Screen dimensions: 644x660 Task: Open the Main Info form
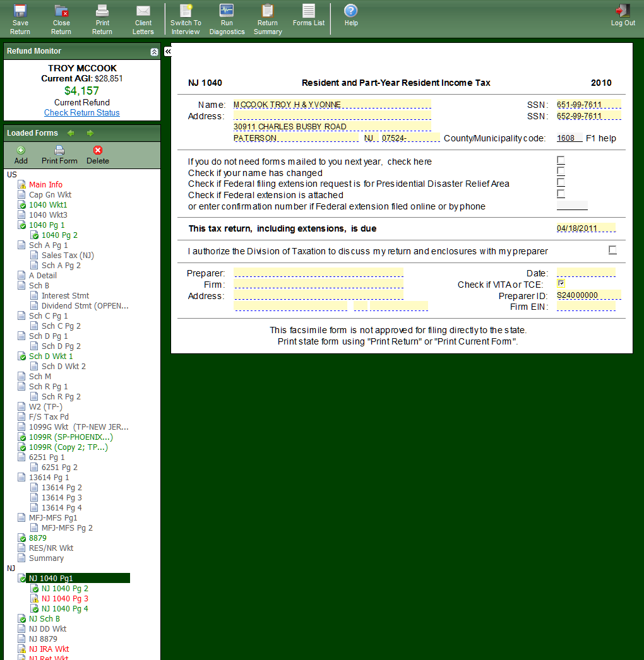pos(45,184)
